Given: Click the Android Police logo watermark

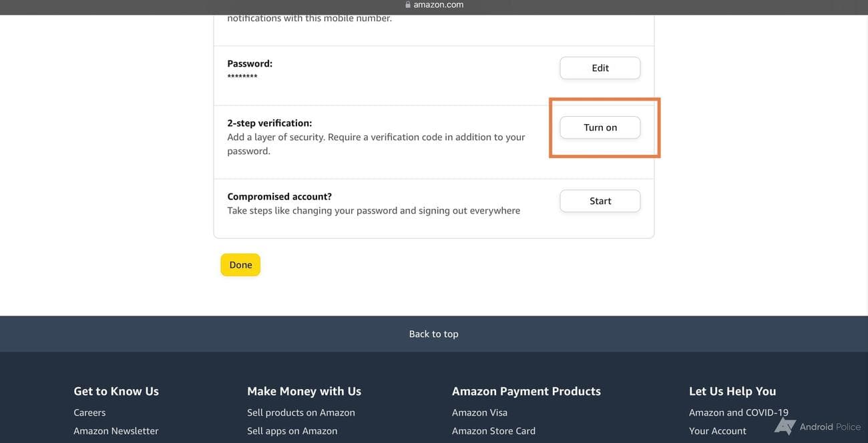Looking at the screenshot, I should [785, 427].
